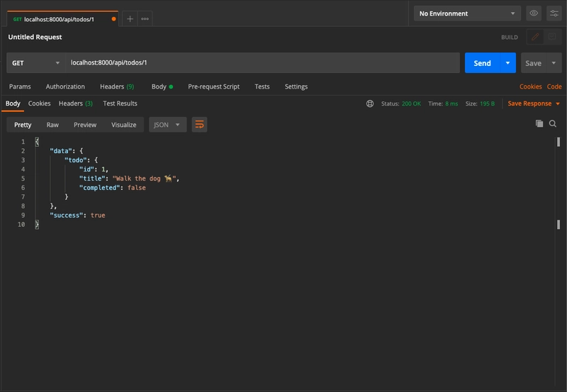Open a new request tab with plus icon
This screenshot has height=392, width=567.
click(130, 19)
